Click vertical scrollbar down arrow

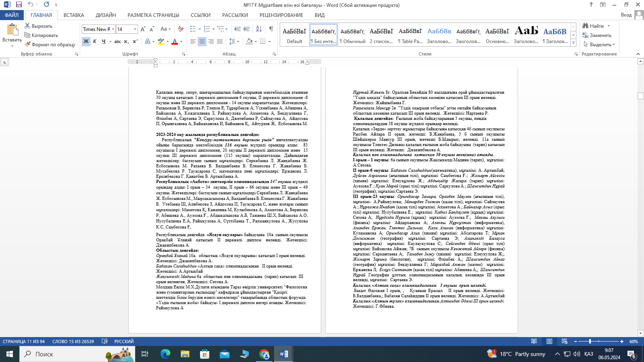tap(640, 333)
